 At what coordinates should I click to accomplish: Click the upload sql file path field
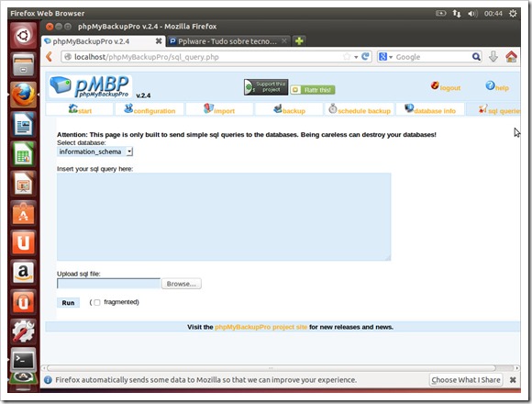coord(108,284)
